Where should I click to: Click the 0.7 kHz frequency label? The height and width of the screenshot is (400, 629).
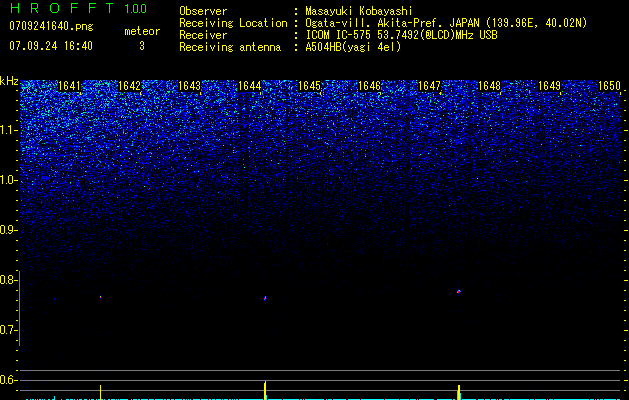pos(8,330)
